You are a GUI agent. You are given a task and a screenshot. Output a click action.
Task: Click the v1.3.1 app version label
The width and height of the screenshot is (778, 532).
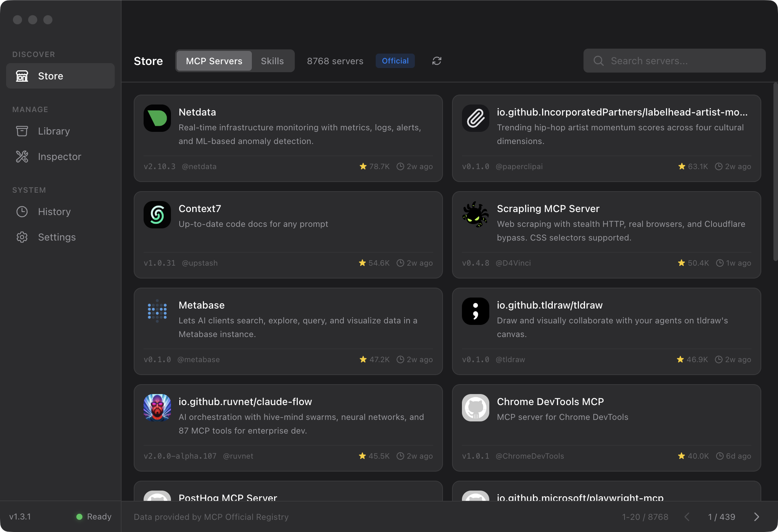tap(20, 517)
